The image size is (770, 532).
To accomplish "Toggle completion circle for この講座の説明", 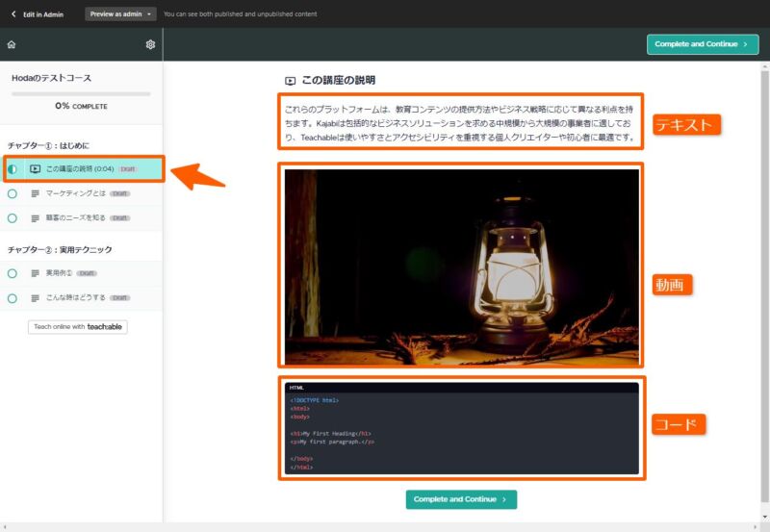I will click(13, 168).
